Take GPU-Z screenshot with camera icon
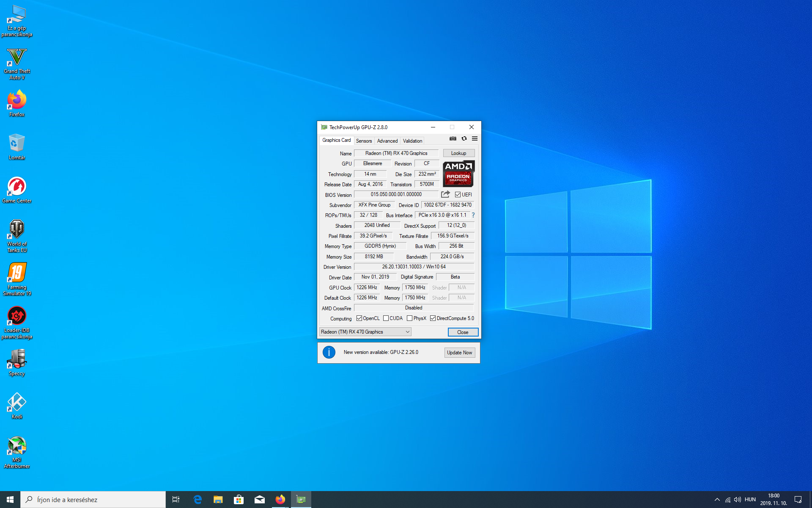This screenshot has width=812, height=508. click(453, 138)
